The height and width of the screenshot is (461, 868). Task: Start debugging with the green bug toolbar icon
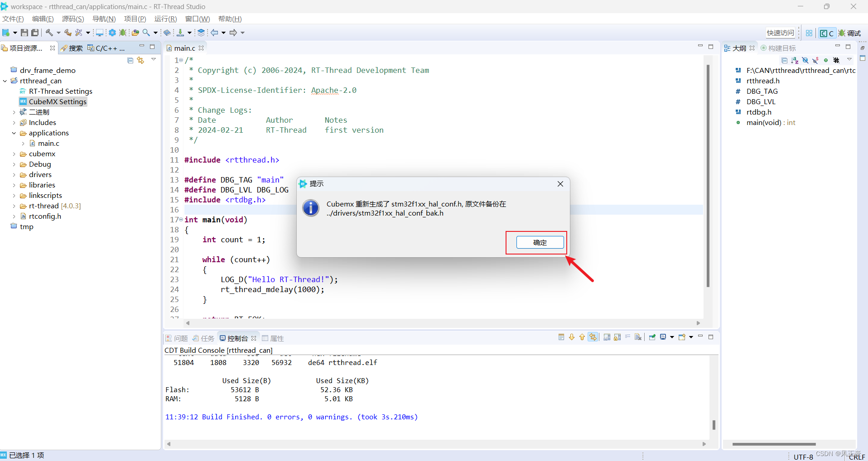pyautogui.click(x=123, y=33)
